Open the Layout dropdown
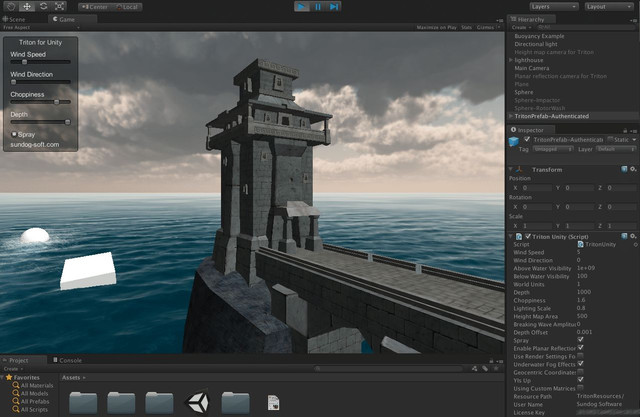Image resolution: width=640 pixels, height=417 pixels. tap(609, 7)
